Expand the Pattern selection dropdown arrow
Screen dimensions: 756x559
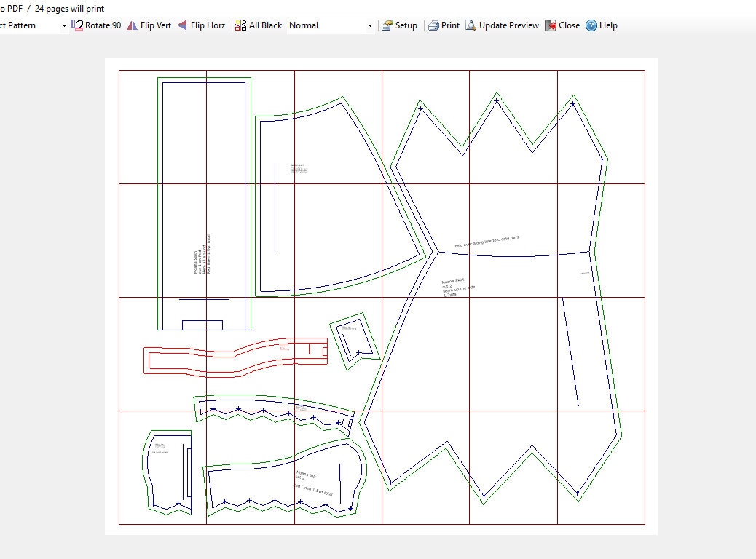tap(64, 26)
